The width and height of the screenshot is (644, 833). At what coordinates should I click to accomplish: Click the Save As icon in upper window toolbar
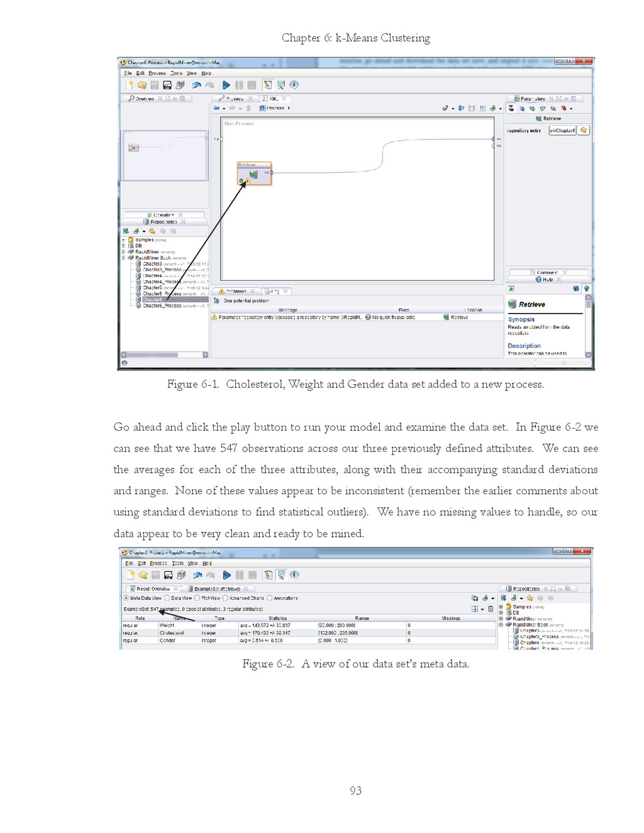click(167, 85)
